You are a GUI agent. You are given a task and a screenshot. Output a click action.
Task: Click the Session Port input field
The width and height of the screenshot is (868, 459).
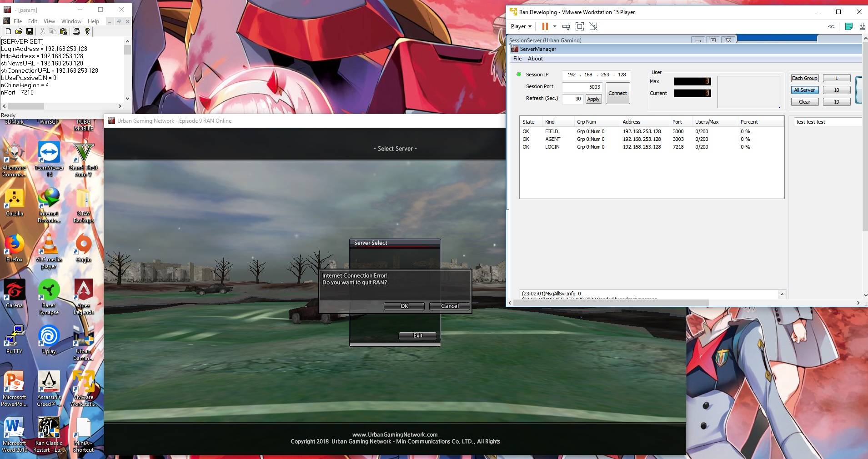(582, 87)
